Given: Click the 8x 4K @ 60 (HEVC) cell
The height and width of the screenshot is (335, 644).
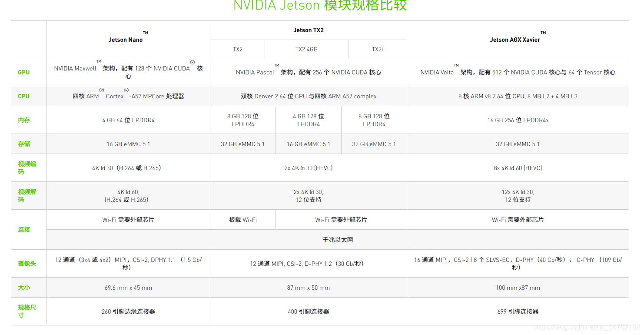Looking at the screenshot, I should tap(518, 168).
